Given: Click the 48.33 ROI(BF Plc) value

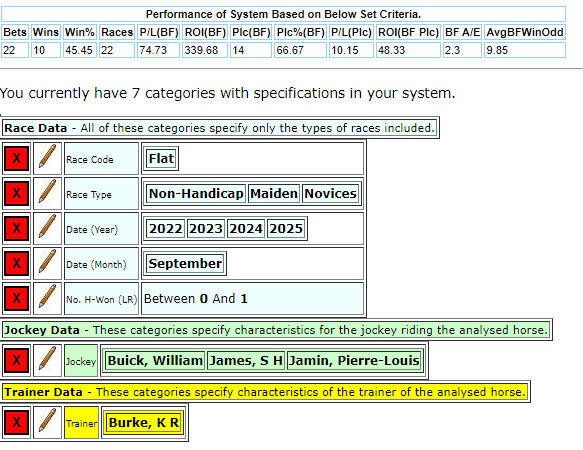Looking at the screenshot, I should pyautogui.click(x=408, y=50).
